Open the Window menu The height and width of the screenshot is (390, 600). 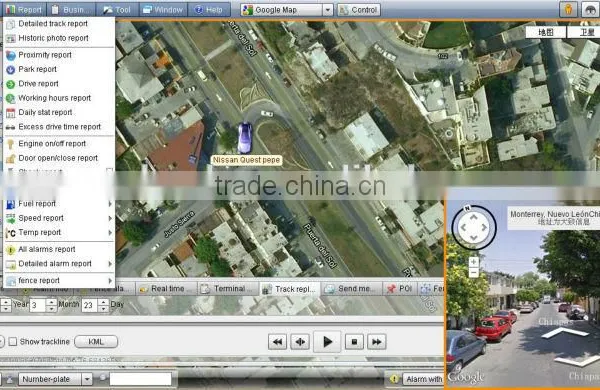point(163,10)
